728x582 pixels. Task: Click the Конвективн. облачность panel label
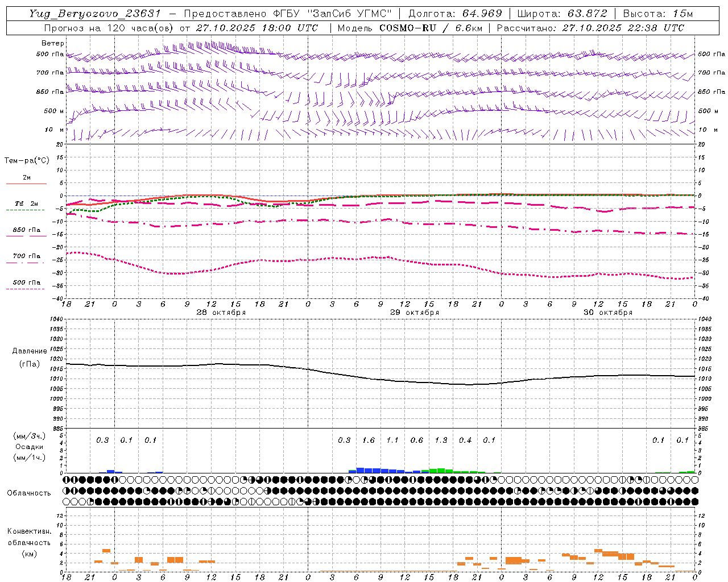pyautogui.click(x=29, y=537)
